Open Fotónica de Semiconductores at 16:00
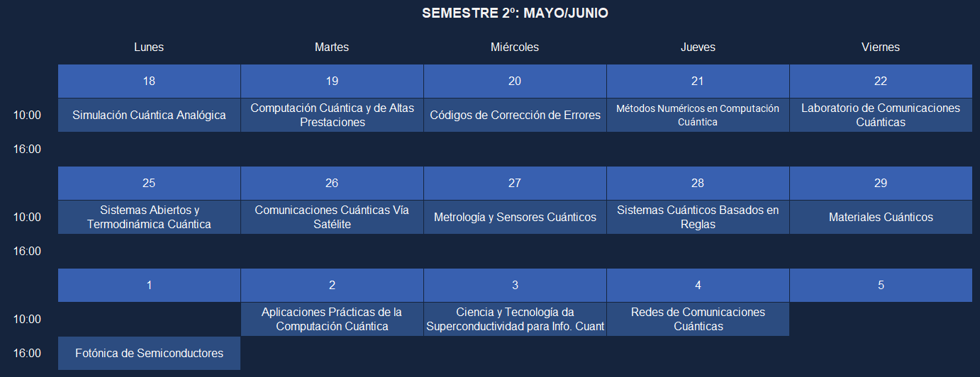 (149, 353)
